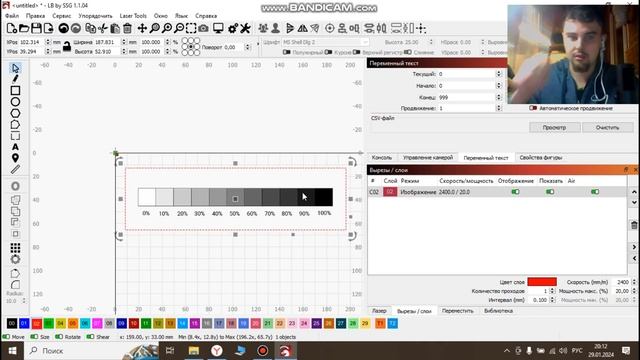Open preview with the monitor icon
Screen dimensions: 640x360
(x=218, y=28)
